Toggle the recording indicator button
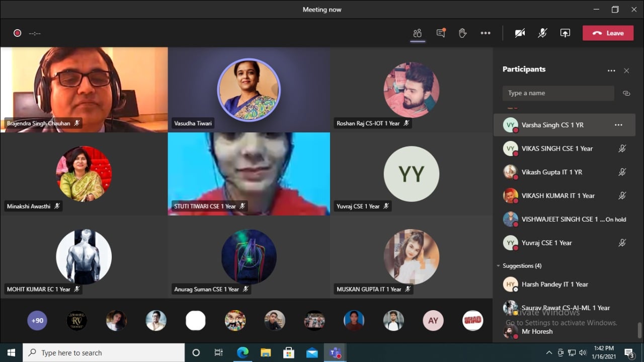Image resolution: width=644 pixels, height=362 pixels. 17,33
